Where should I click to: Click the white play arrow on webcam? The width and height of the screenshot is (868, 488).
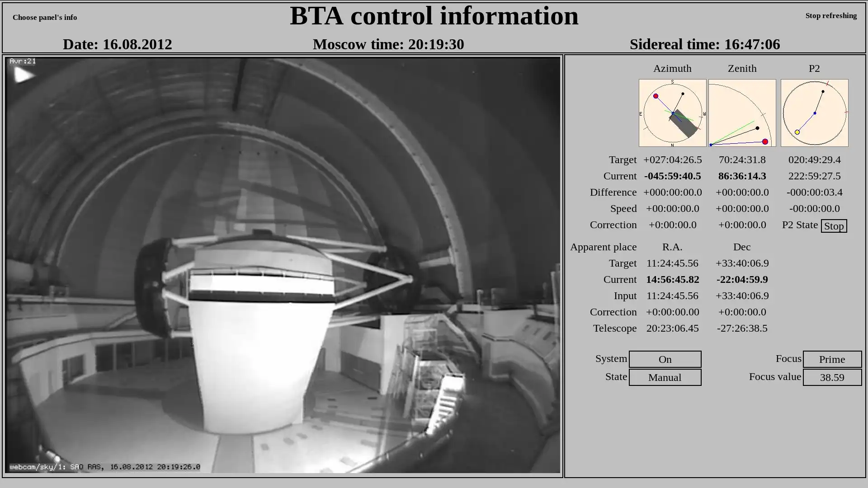pos(23,75)
